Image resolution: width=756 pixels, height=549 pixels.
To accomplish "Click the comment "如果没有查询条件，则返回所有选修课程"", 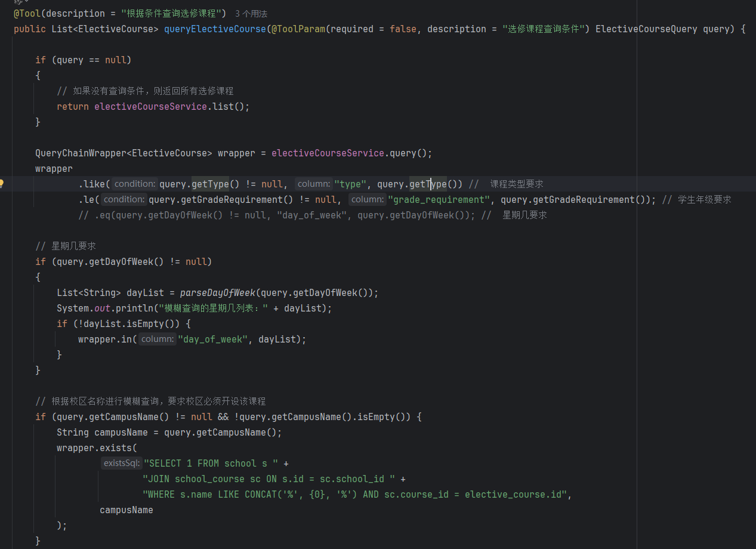I will (145, 91).
